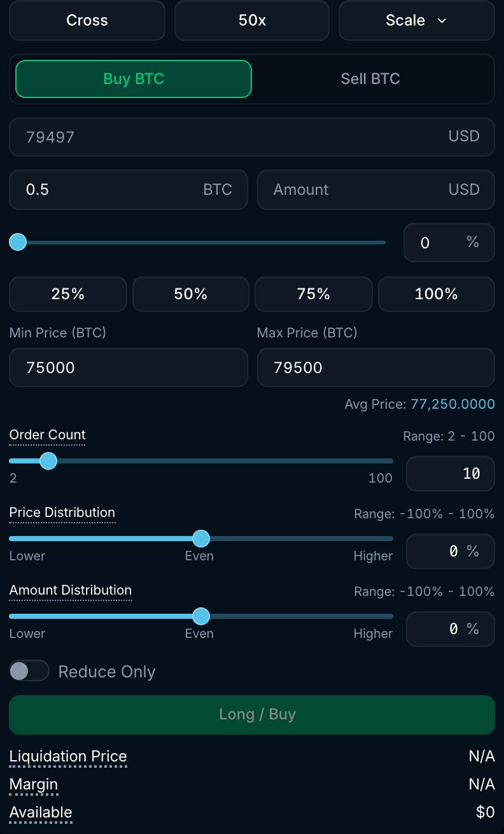Viewport: 504px width, 834px height.
Task: Enable the Reduce Only toggle
Action: coord(29,671)
